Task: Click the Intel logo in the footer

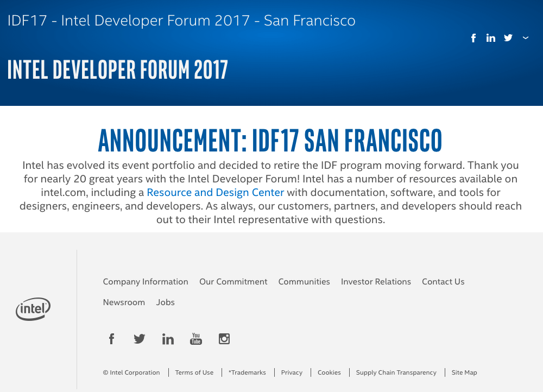Action: [33, 308]
